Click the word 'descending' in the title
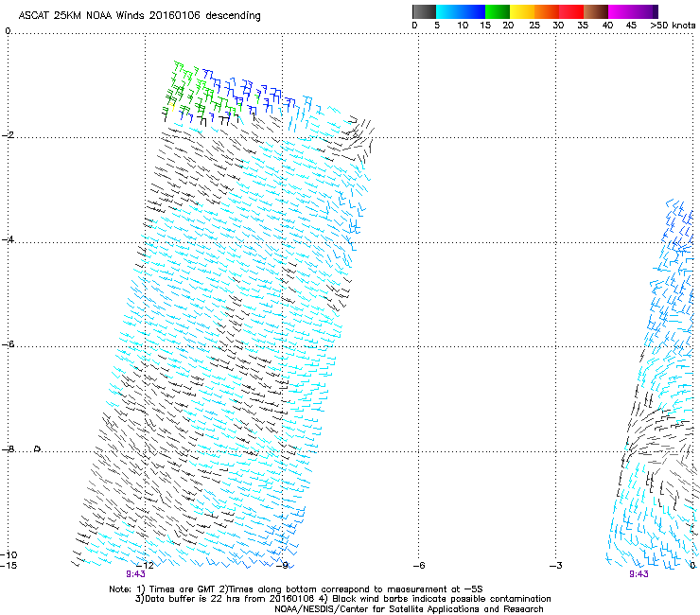This screenshot has width=700, height=615. (x=233, y=15)
